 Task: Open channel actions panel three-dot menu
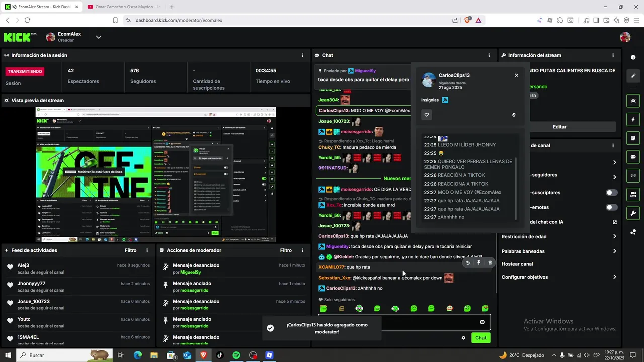(x=613, y=146)
